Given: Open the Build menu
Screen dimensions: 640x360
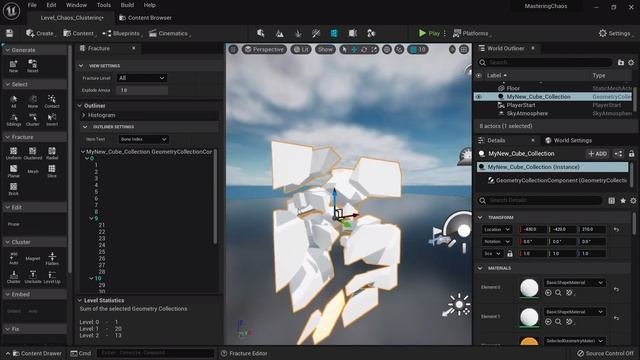Looking at the screenshot, I should (x=127, y=5).
